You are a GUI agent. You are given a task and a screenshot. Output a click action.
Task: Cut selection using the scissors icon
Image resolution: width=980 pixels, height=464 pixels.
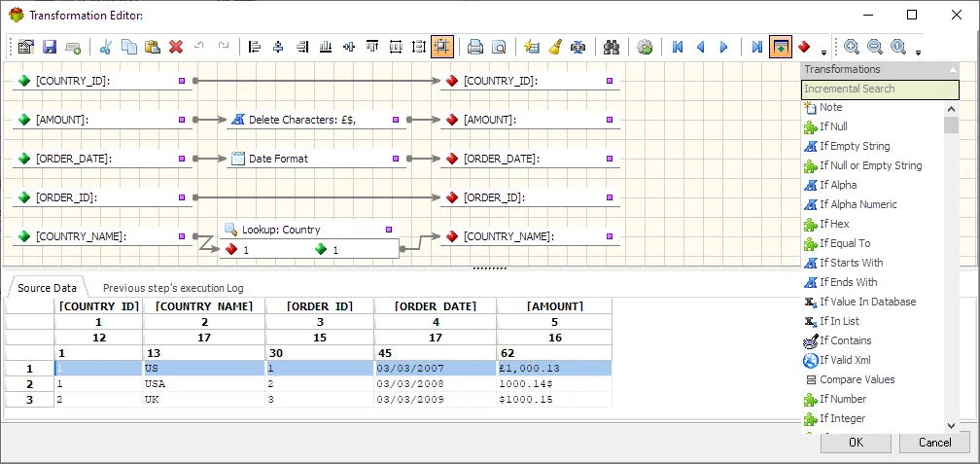(x=106, y=47)
